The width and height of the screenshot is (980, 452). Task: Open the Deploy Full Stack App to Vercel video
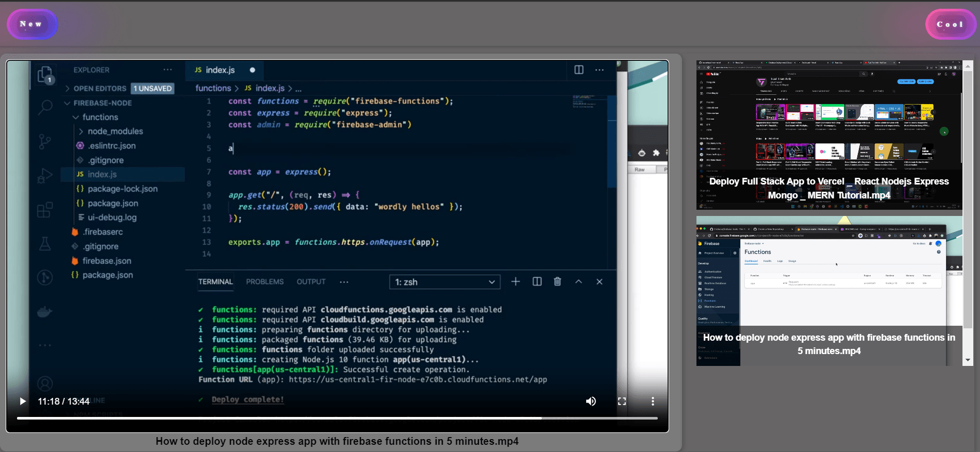pos(829,135)
